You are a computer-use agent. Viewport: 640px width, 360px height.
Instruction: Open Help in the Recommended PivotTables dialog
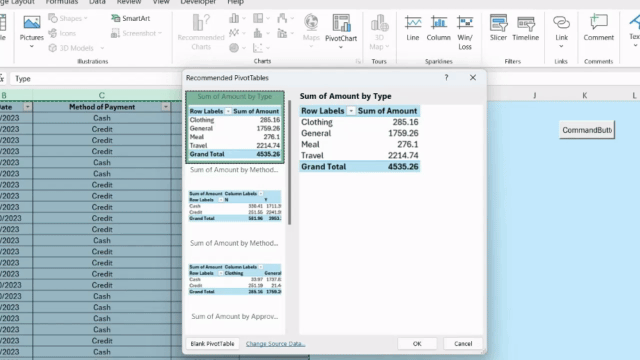tap(446, 78)
